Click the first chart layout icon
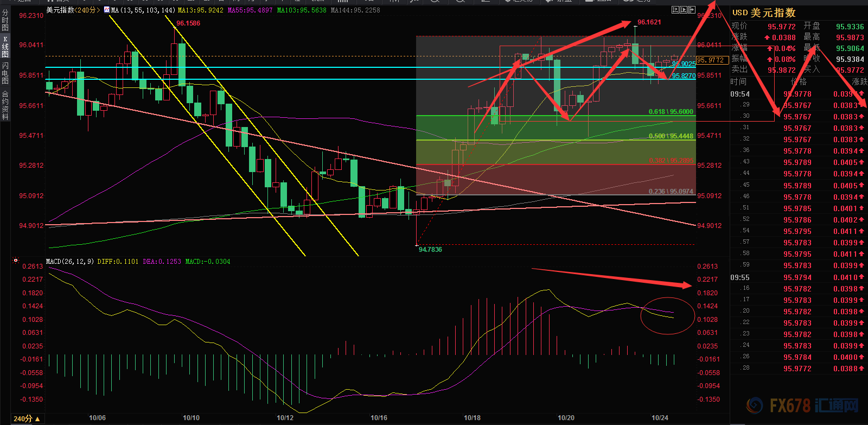Screen dimensions: 868x425 pos(675,10)
